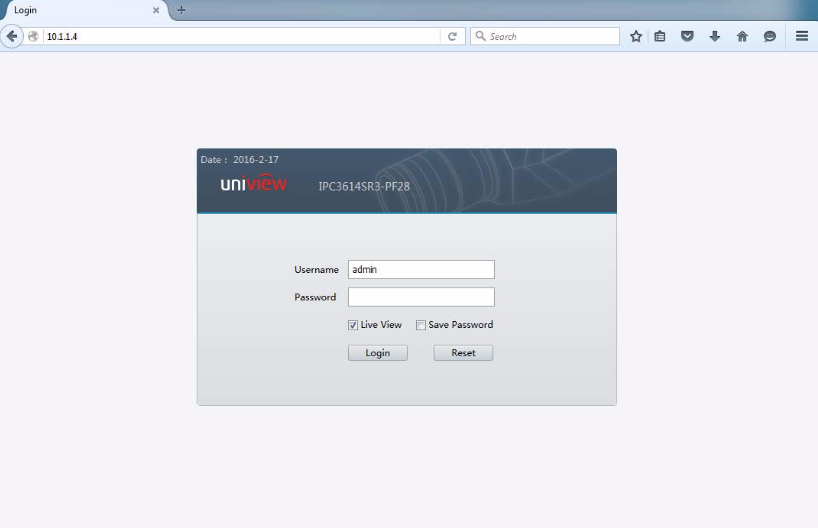
Task: Click the address bar showing 10.1.1.4
Action: tap(242, 37)
